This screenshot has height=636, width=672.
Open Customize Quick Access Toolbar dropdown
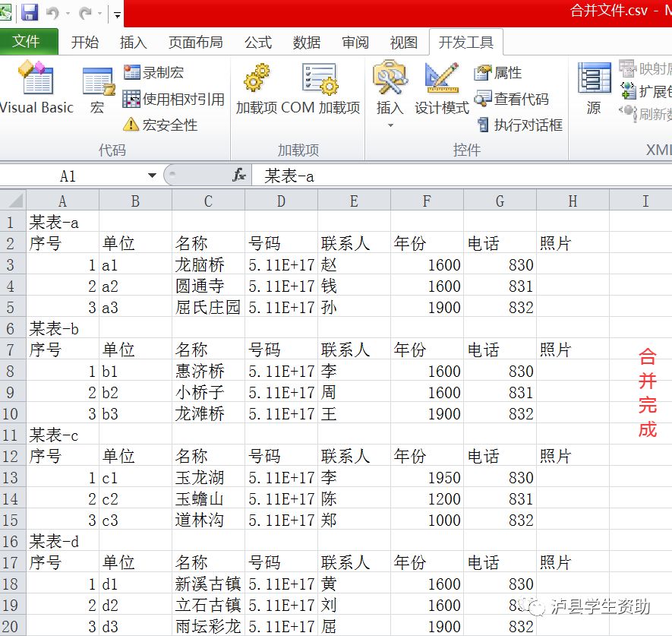(x=117, y=15)
